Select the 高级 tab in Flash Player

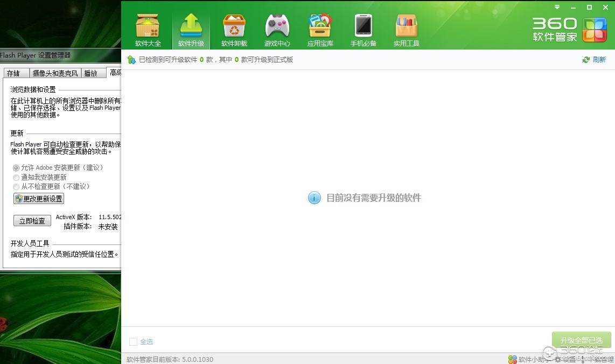click(114, 73)
